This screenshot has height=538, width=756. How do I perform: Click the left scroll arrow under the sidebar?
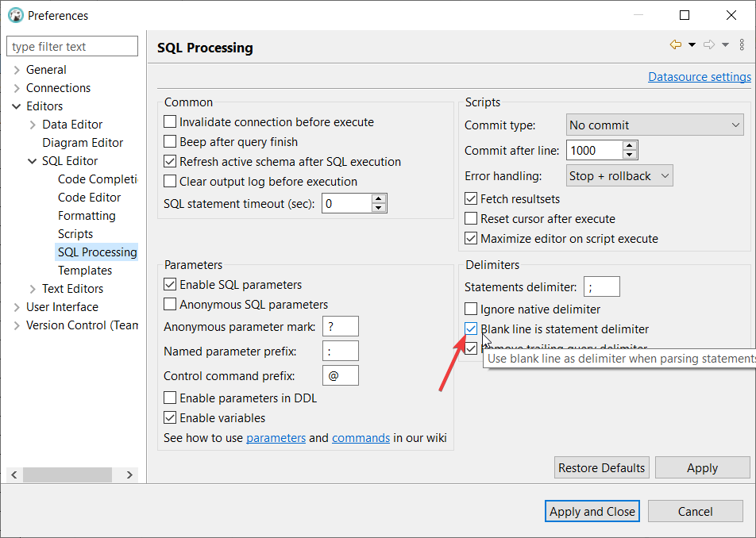(13, 475)
